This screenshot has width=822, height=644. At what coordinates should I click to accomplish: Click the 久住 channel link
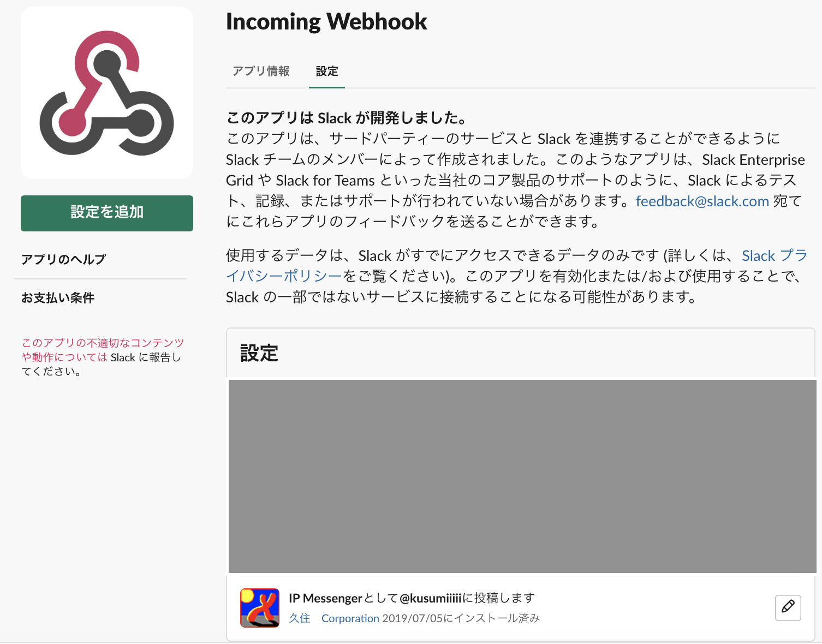[x=300, y=618]
